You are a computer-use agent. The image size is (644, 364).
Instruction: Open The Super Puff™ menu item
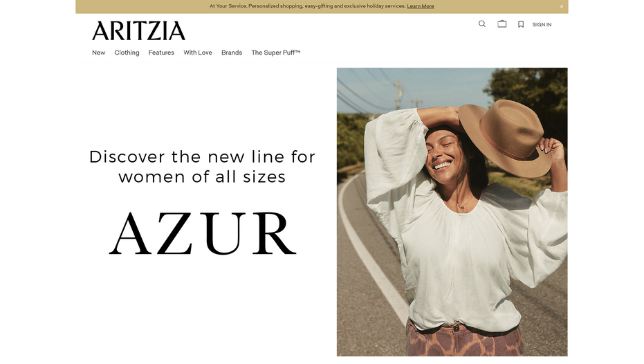pos(276,53)
